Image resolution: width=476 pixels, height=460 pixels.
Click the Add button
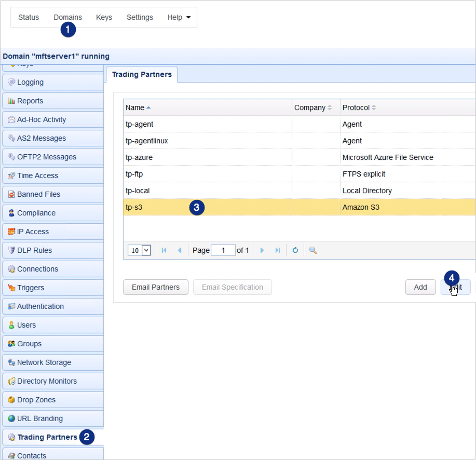click(420, 287)
